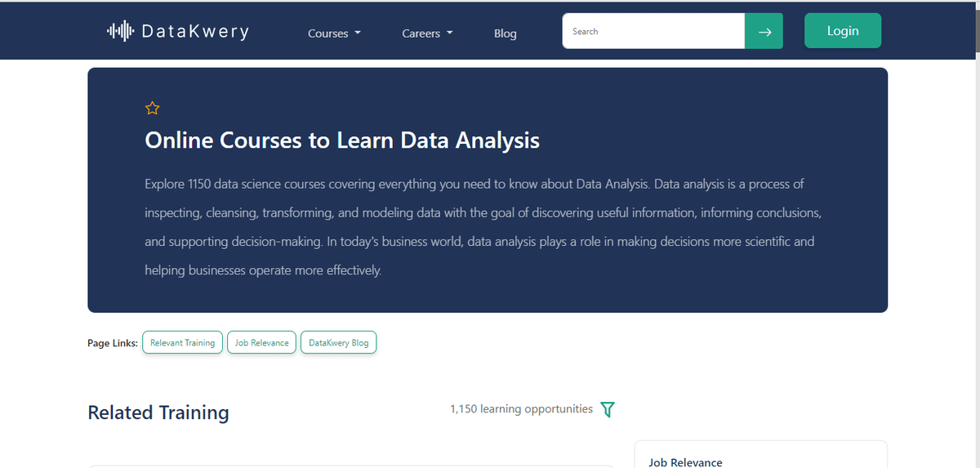Image resolution: width=980 pixels, height=468 pixels.
Task: Click the Related Training section heading
Action: pos(158,413)
